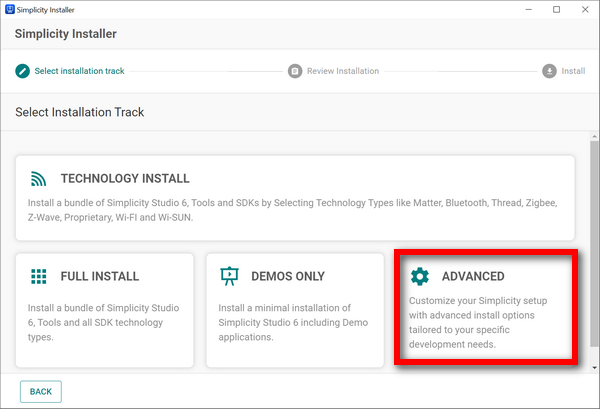Click the 'Customize your Simplicity setup' description
The image size is (600, 409).
click(478, 323)
